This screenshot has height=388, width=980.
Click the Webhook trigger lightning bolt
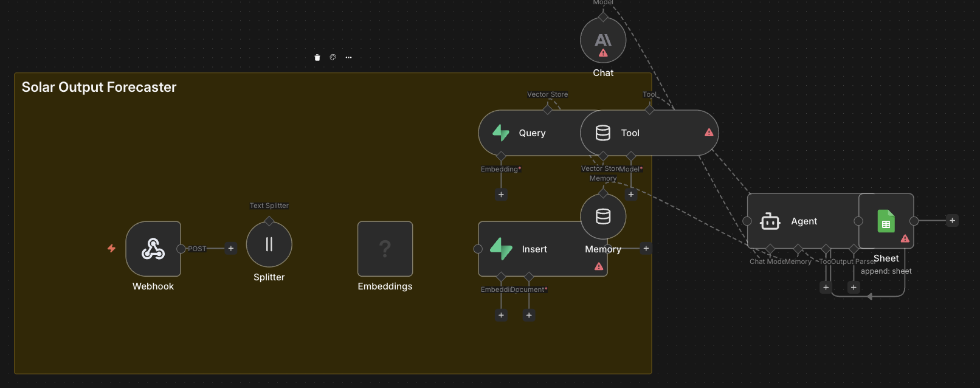111,248
